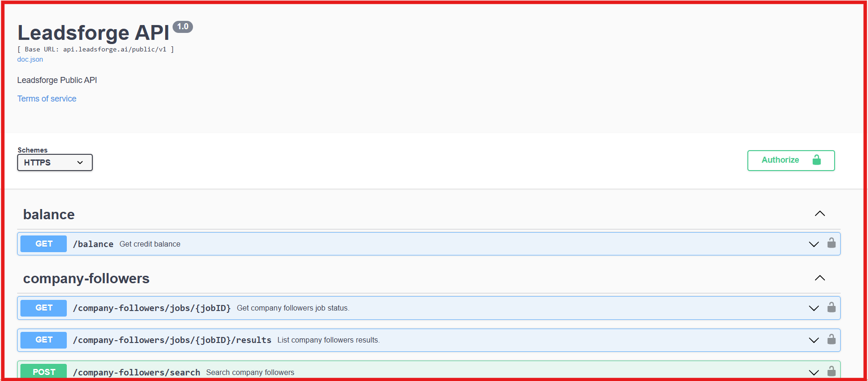
Task: Click the /company-followers/search path text
Action: point(136,372)
